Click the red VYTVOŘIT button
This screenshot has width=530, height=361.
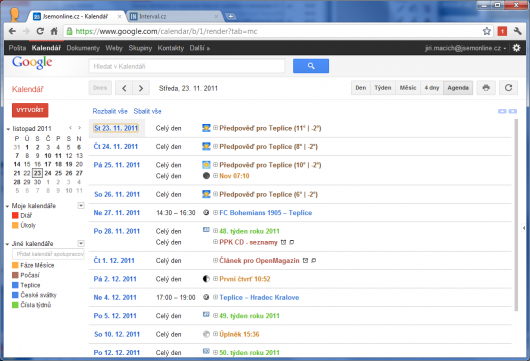[30, 110]
